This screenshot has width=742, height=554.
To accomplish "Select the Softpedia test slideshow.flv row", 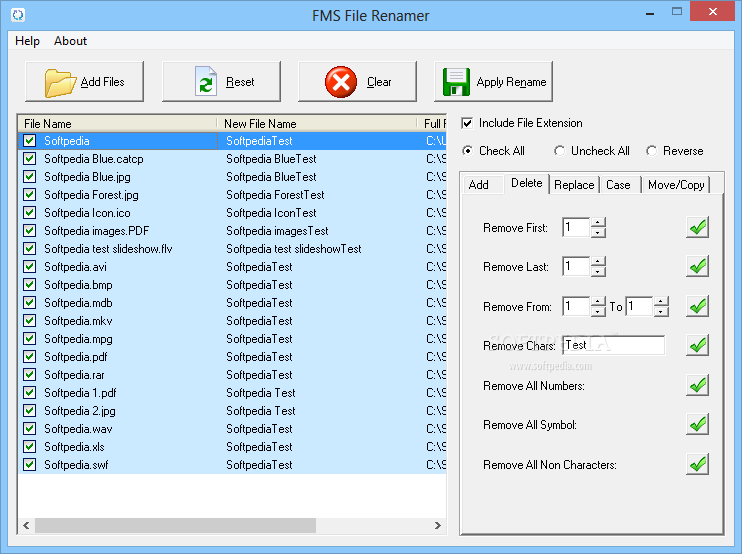I will [x=232, y=248].
